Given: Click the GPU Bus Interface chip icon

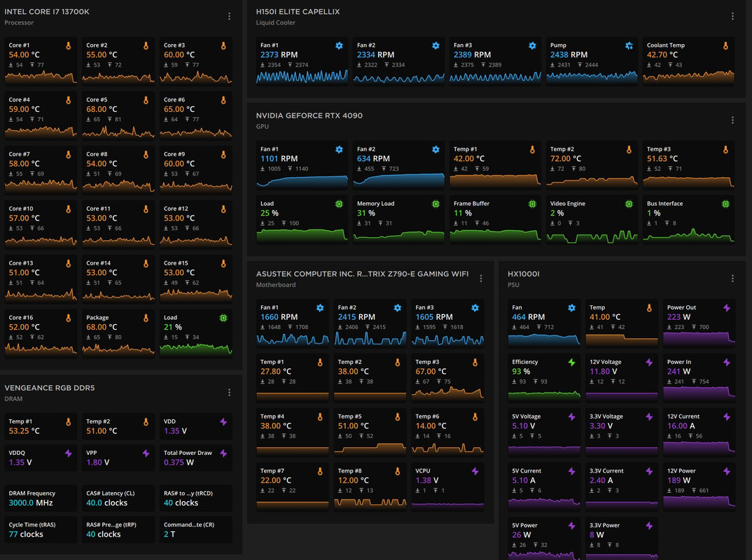Looking at the screenshot, I should (725, 204).
